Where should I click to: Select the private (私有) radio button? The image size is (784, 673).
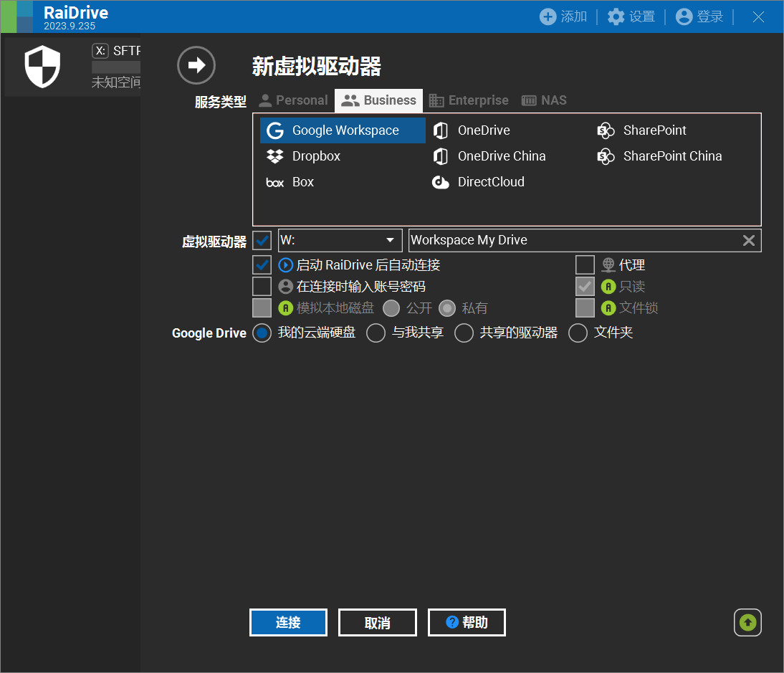point(447,308)
